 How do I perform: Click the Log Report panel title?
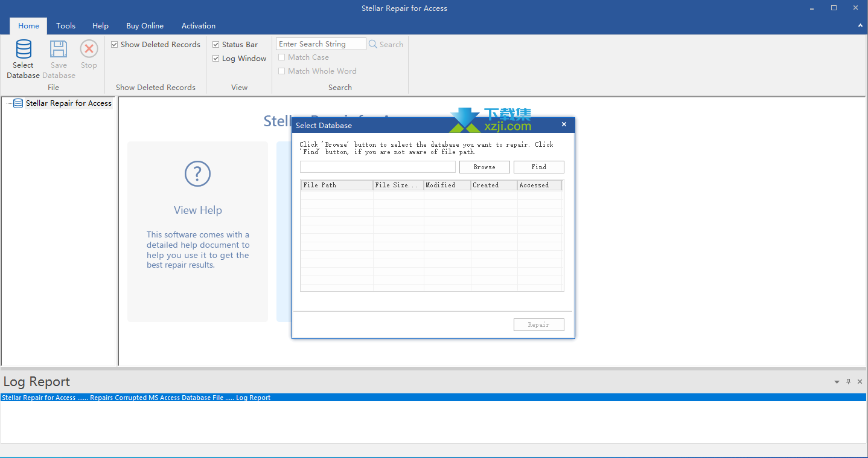click(x=37, y=382)
